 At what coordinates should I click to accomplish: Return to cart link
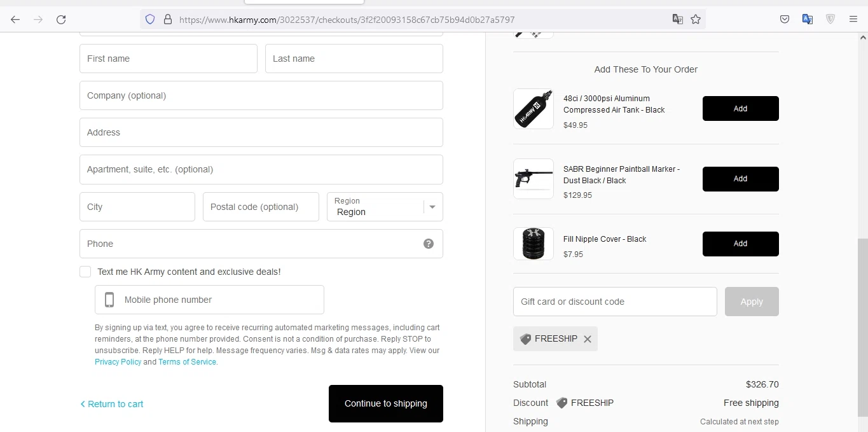coord(112,404)
